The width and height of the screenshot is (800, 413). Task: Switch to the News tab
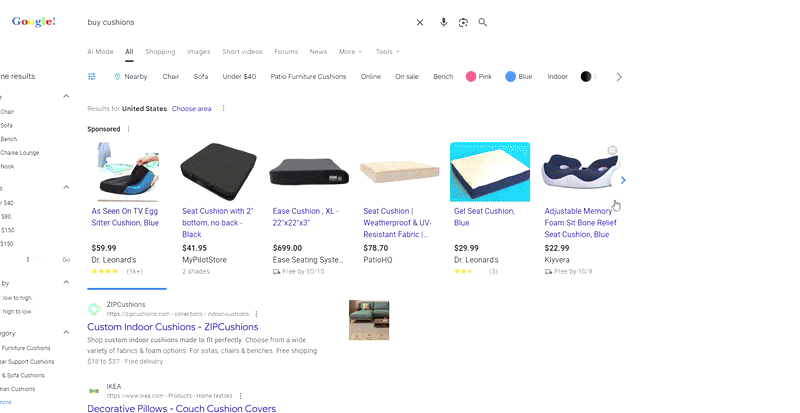tap(318, 52)
